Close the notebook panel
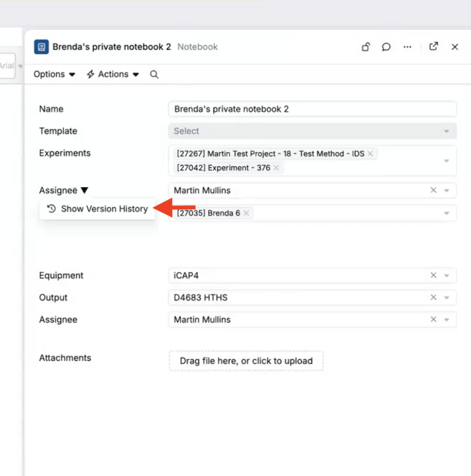Viewport: 471px width, 476px height. (455, 47)
